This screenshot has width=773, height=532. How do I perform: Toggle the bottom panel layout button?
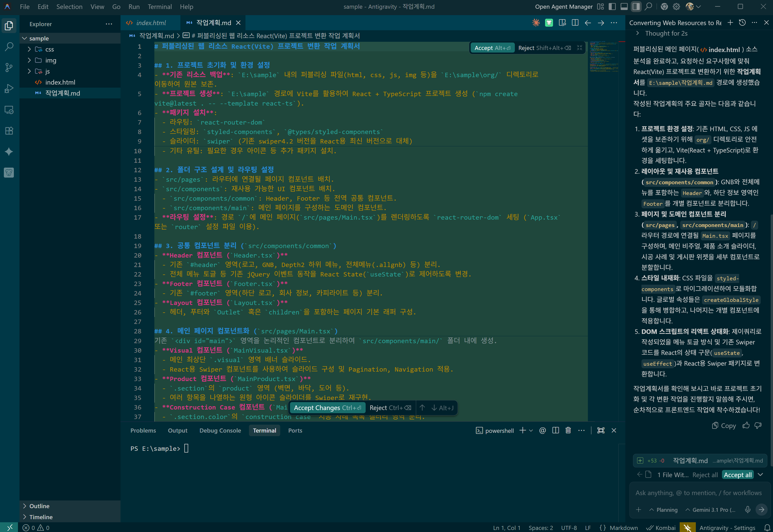[624, 7]
